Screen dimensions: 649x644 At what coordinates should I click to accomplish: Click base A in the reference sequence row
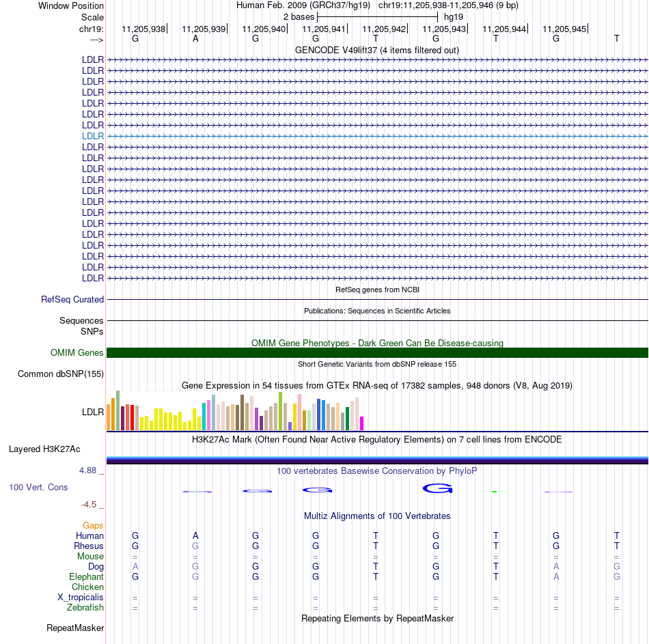pos(195,38)
